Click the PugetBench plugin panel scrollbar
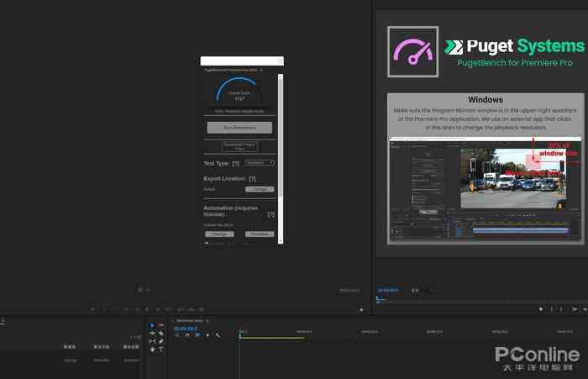Viewport: 588px width, 379px height. [x=280, y=158]
